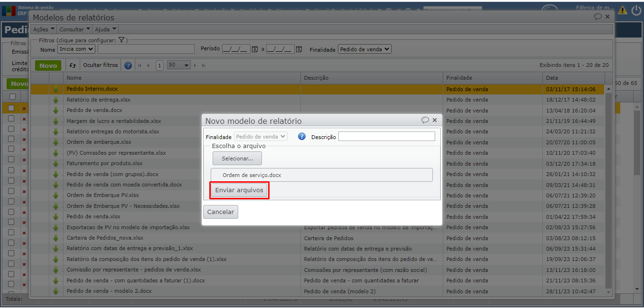Go to previous page of results
This screenshot has height=308, width=644.
pos(148,65)
